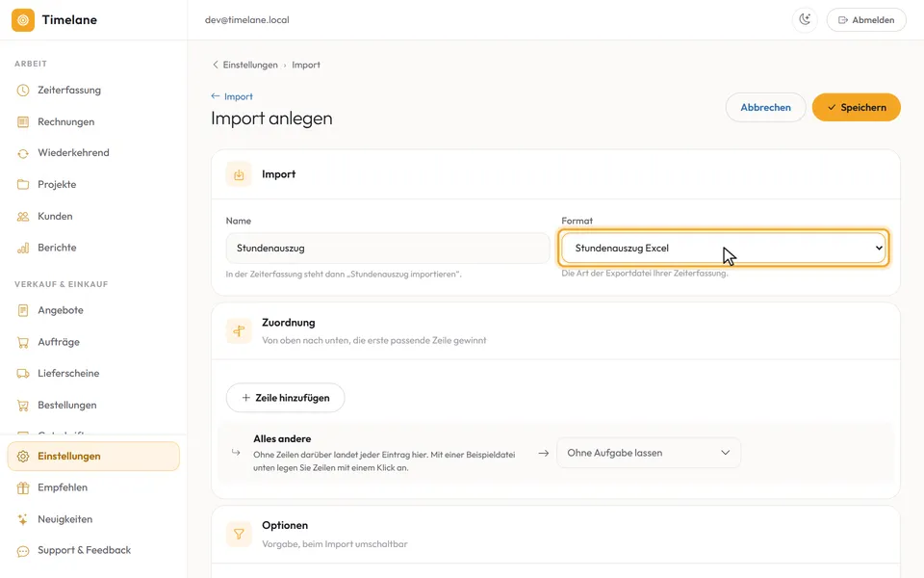Click the filter icon in the Optionen section
The width and height of the screenshot is (924, 578).
(x=239, y=534)
